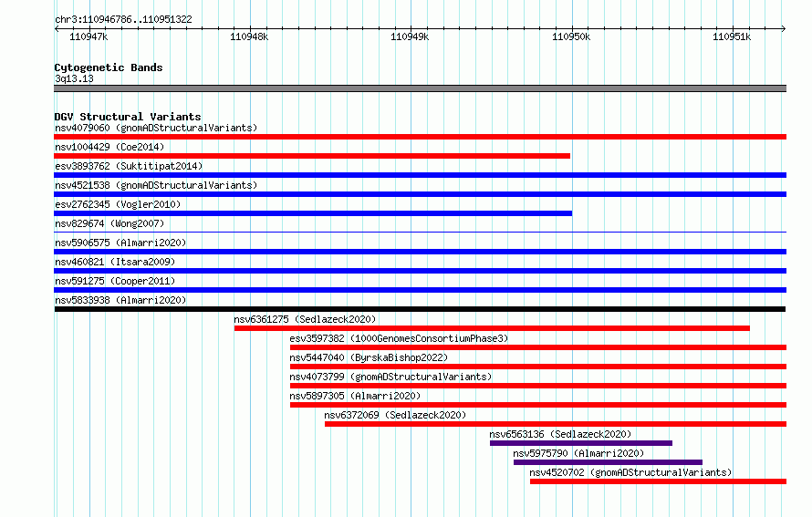
Task: Click the red nsv1004429 Coe2014 bar
Action: click(312, 156)
